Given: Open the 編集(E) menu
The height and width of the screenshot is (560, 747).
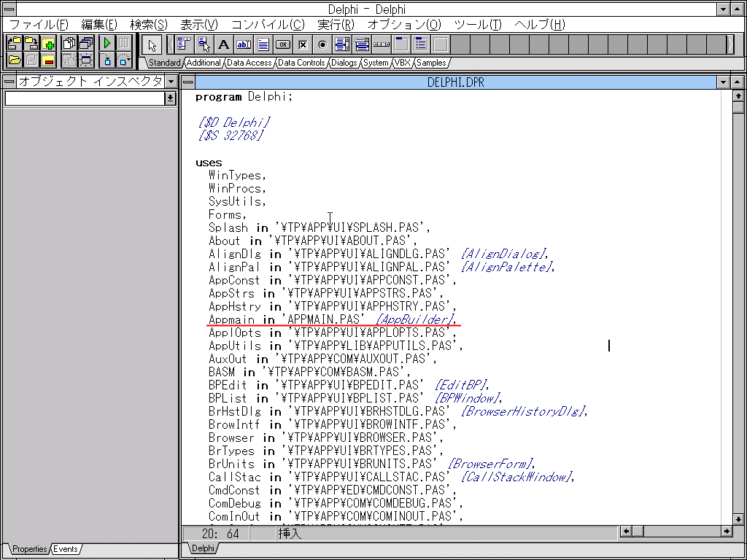Looking at the screenshot, I should coord(99,25).
